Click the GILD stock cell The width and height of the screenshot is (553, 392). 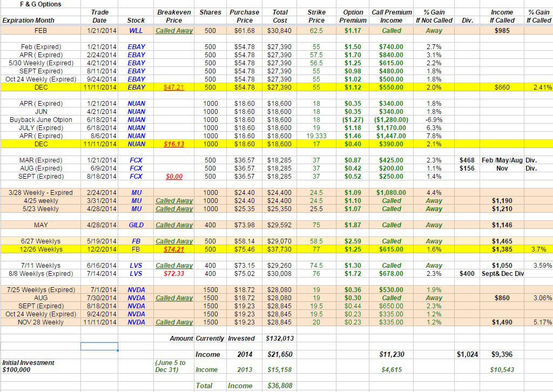(136, 225)
